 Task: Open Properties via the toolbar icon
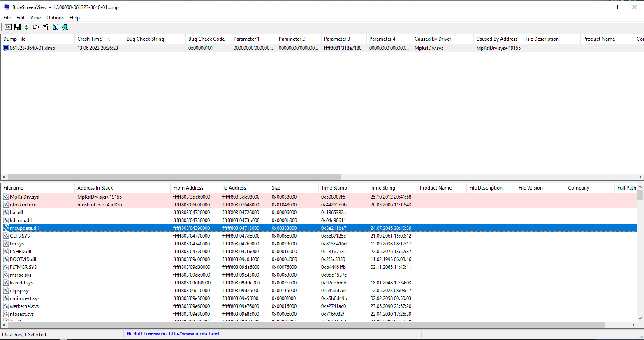click(46, 27)
